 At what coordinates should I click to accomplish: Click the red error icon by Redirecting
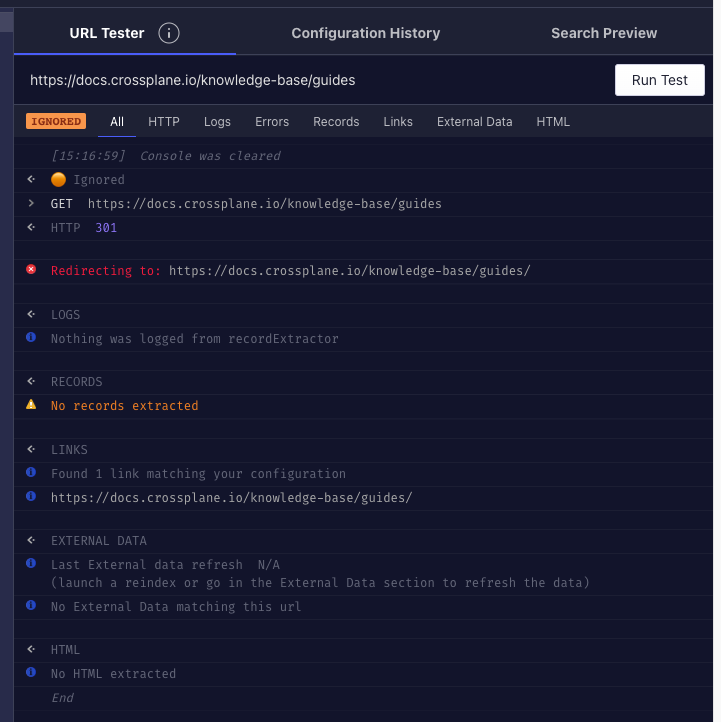(31, 269)
